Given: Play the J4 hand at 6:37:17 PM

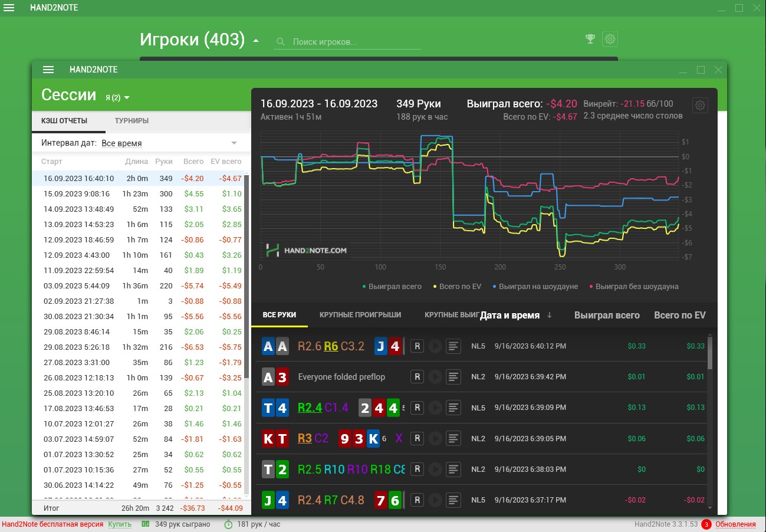Looking at the screenshot, I should pyautogui.click(x=435, y=500).
